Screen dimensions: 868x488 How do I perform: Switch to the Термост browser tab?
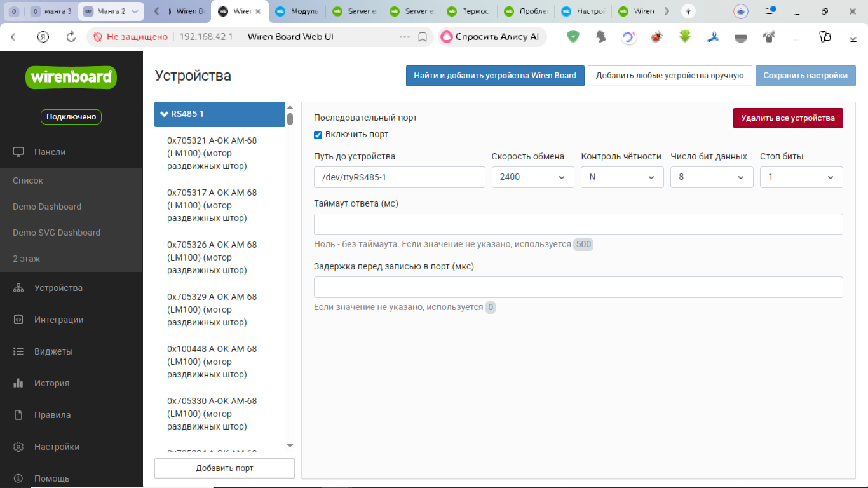tap(468, 11)
